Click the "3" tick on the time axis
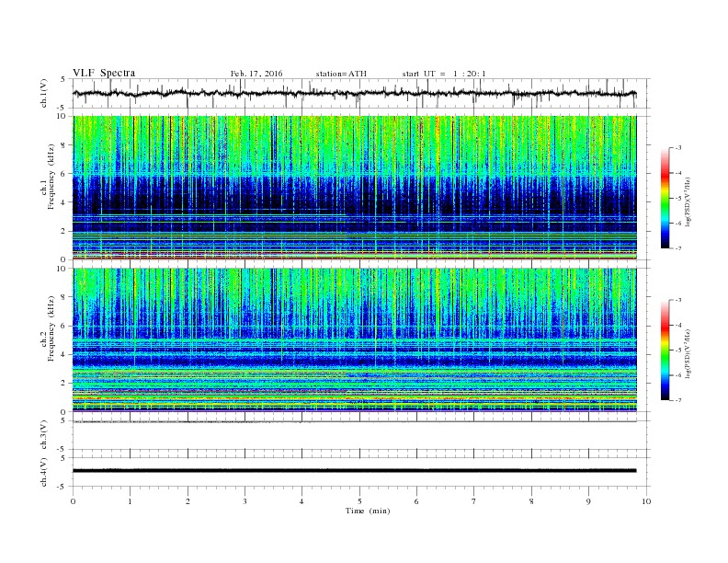Image resolution: width=728 pixels, height=563 pixels. tap(245, 501)
